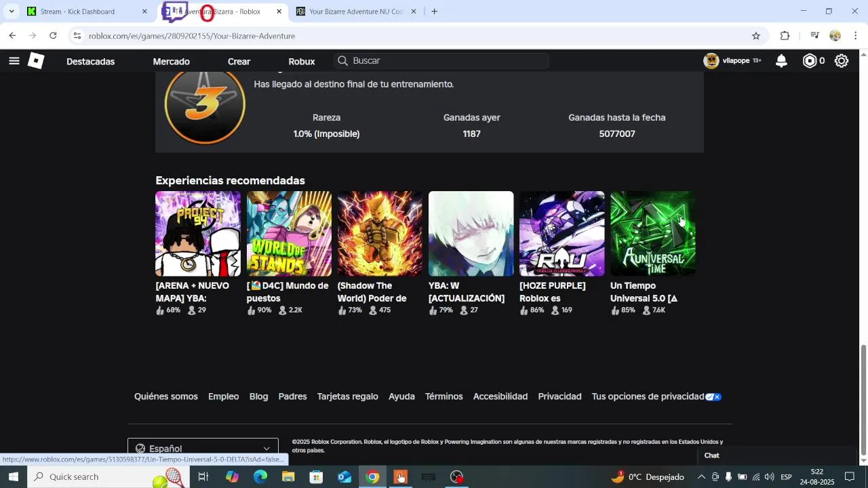Open the Crear menu

[x=239, y=62]
